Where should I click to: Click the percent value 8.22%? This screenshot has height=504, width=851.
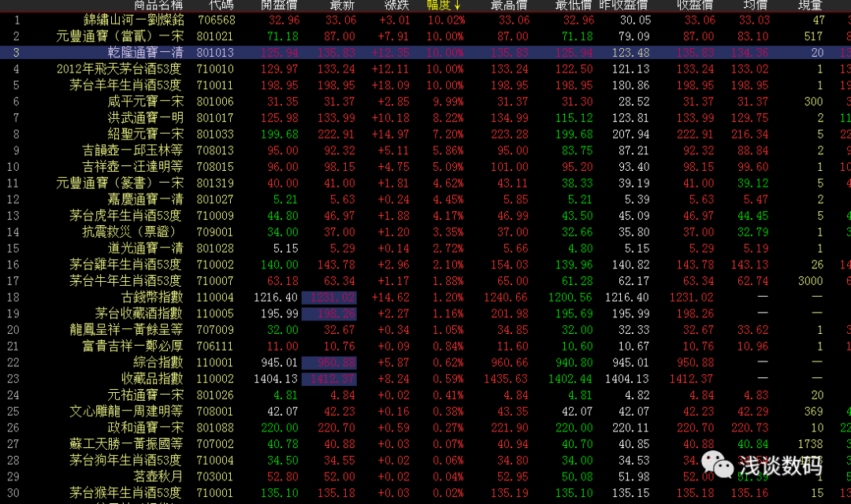click(448, 117)
